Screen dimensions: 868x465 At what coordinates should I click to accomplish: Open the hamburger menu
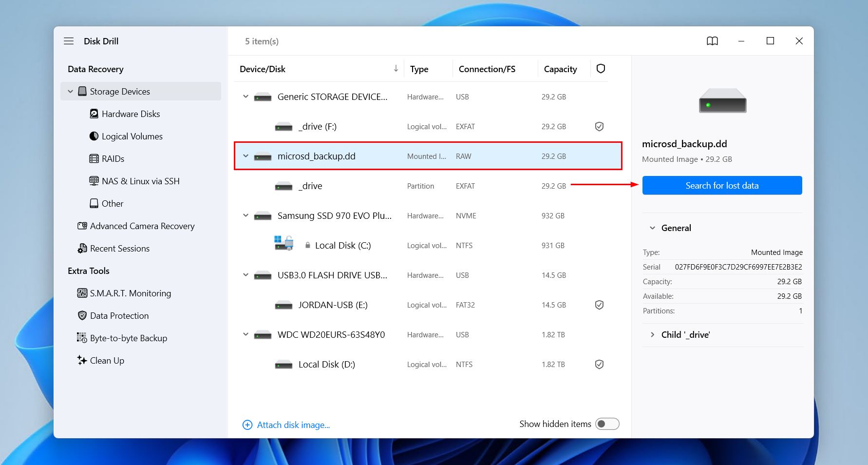(x=69, y=41)
